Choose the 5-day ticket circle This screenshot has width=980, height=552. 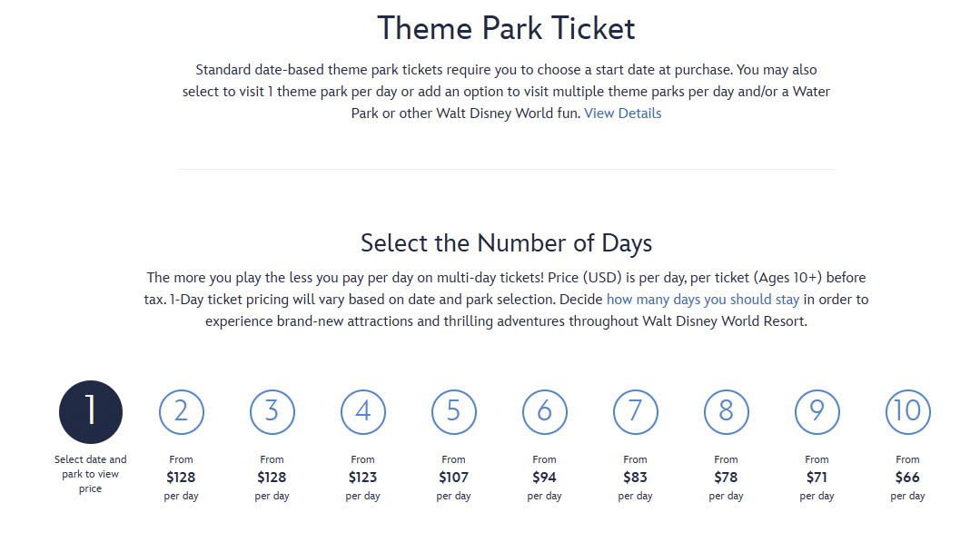click(x=454, y=411)
